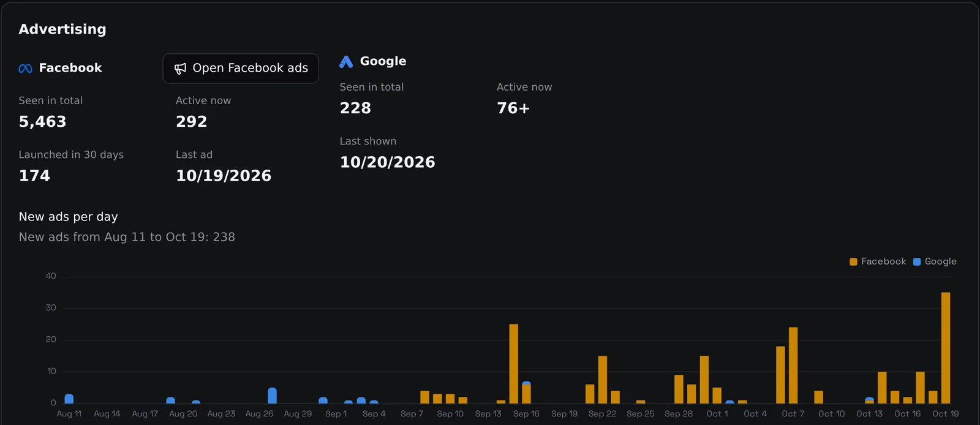Screen dimensions: 980x425
Task: Click the megaphone icon in Open Facebook ads
Action: click(180, 69)
